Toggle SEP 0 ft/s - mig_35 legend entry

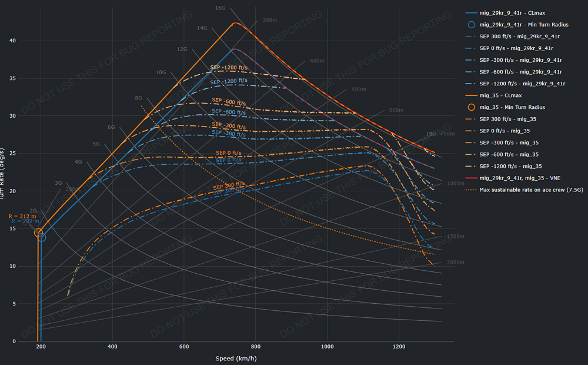pos(497,131)
